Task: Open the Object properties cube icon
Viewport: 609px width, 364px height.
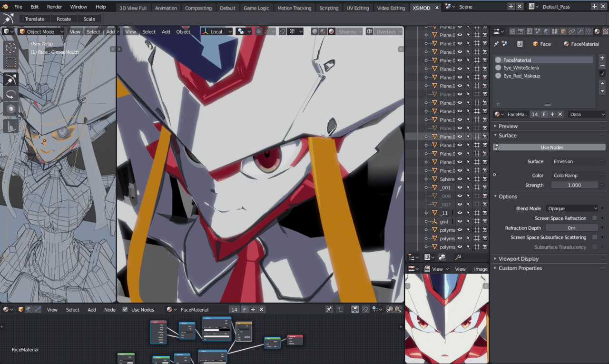Action: pyautogui.click(x=563, y=31)
